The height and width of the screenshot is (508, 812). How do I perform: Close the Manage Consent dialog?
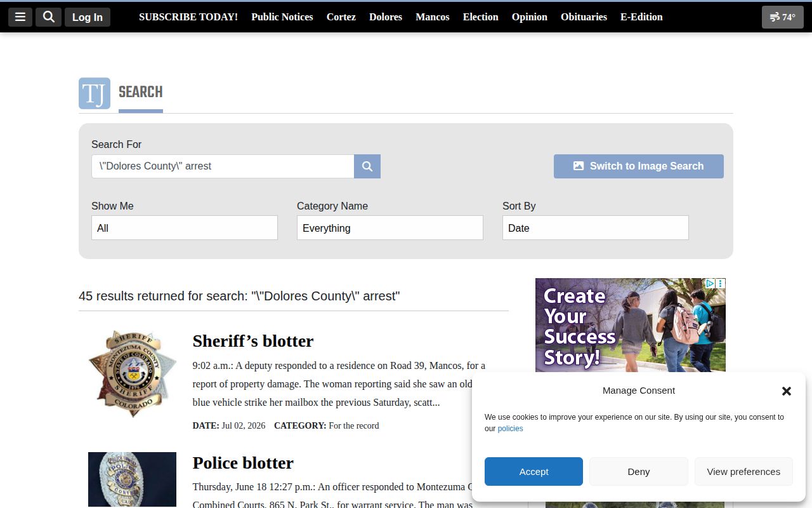pos(787,391)
